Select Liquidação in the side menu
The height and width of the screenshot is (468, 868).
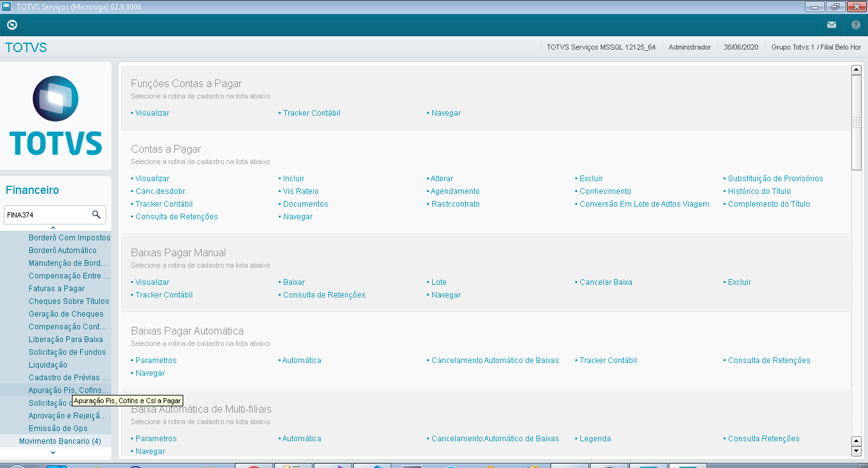[48, 365]
